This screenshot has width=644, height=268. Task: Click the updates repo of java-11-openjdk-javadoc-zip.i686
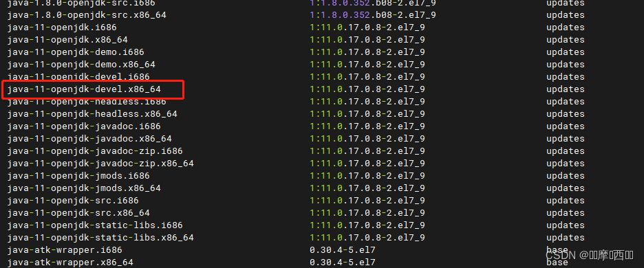(x=565, y=151)
